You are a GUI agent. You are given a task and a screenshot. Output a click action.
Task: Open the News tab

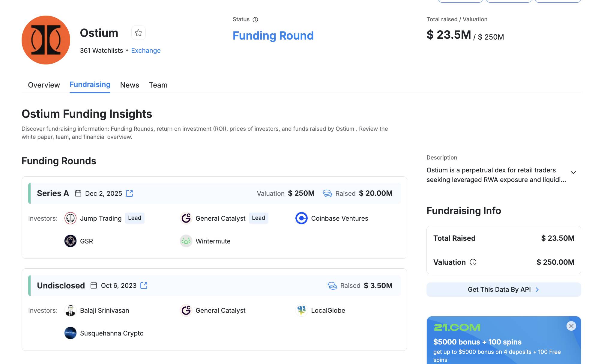pos(130,85)
